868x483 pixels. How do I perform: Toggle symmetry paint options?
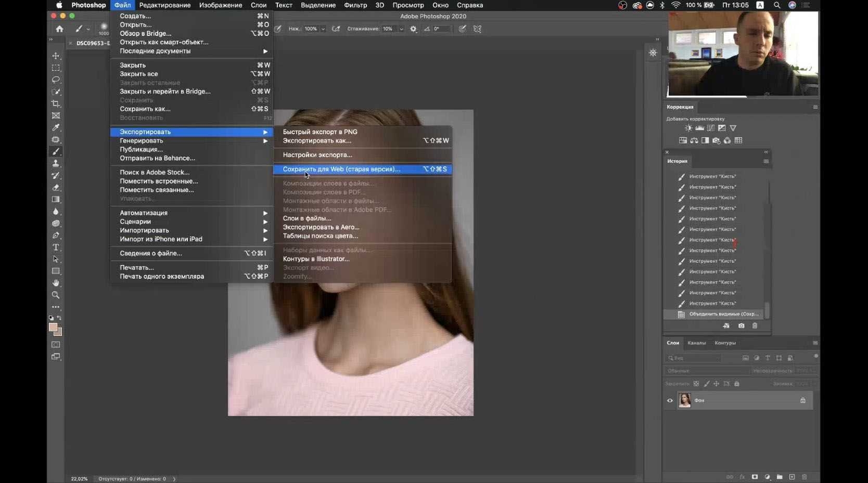477,29
